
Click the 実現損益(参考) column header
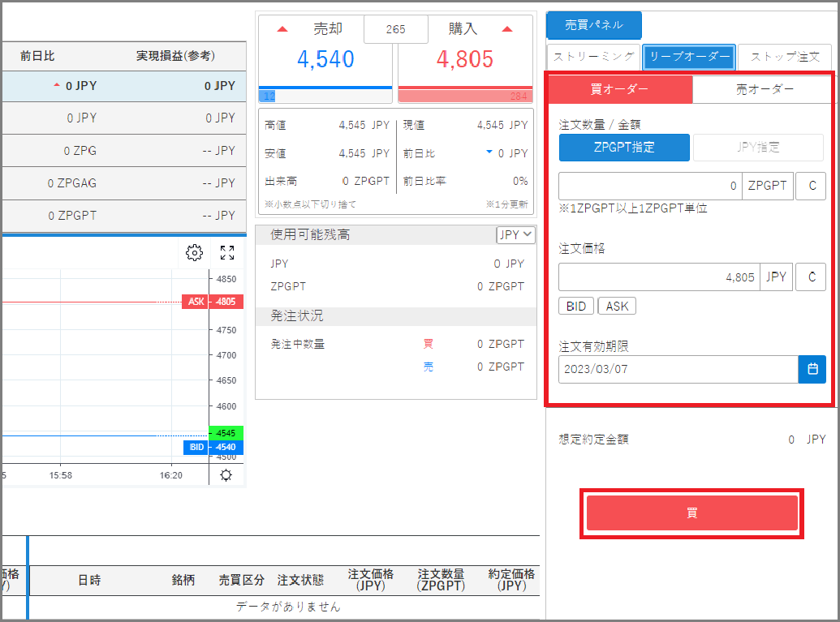[175, 56]
